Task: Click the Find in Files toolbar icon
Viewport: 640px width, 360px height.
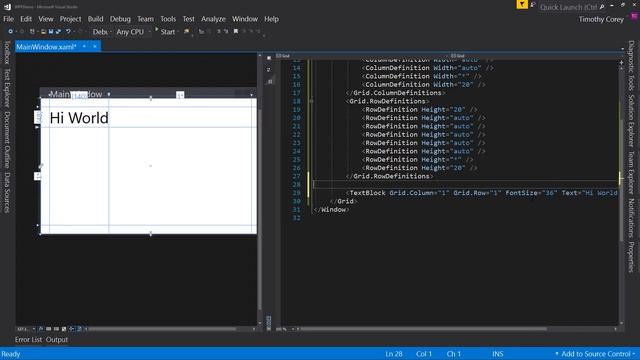Action: coord(187,31)
